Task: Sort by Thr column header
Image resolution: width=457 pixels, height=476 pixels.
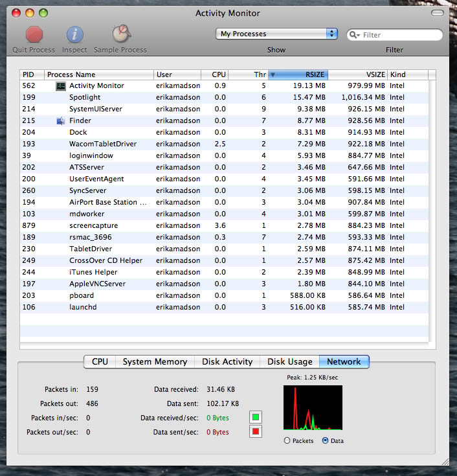Action: (248, 74)
